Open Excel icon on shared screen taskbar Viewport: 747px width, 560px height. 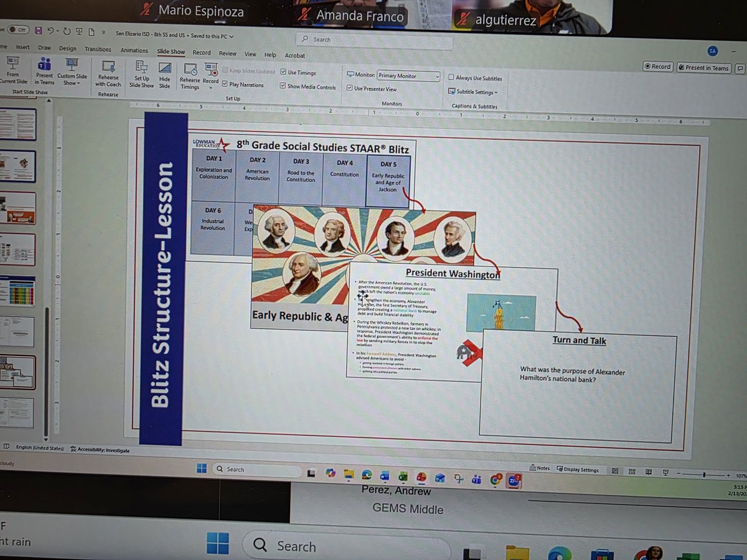pyautogui.click(x=403, y=477)
